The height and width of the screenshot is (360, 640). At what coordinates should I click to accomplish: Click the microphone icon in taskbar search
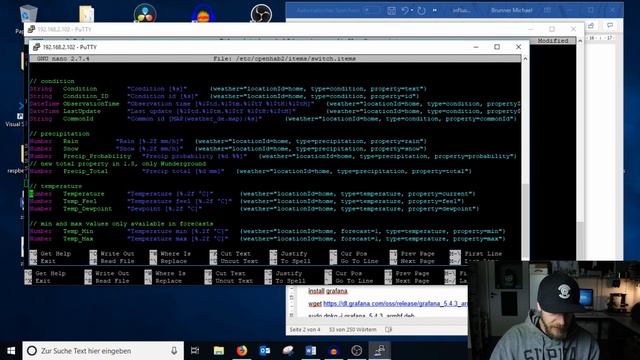(174, 351)
